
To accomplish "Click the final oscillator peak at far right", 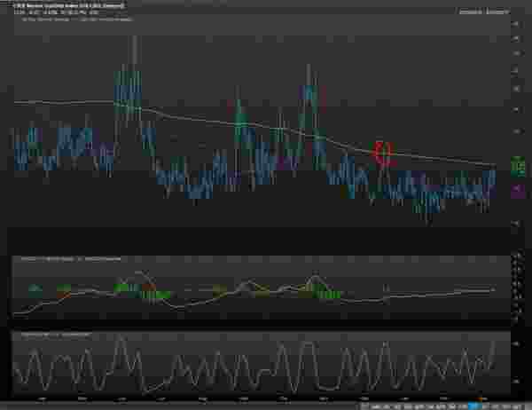I will coord(492,341).
